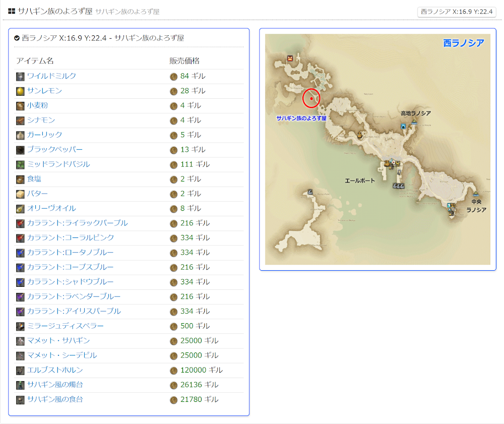Image resolution: width=504 pixels, height=424 pixels.
Task: Open the カララント:ラベンダーブルー link
Action: coord(74,296)
